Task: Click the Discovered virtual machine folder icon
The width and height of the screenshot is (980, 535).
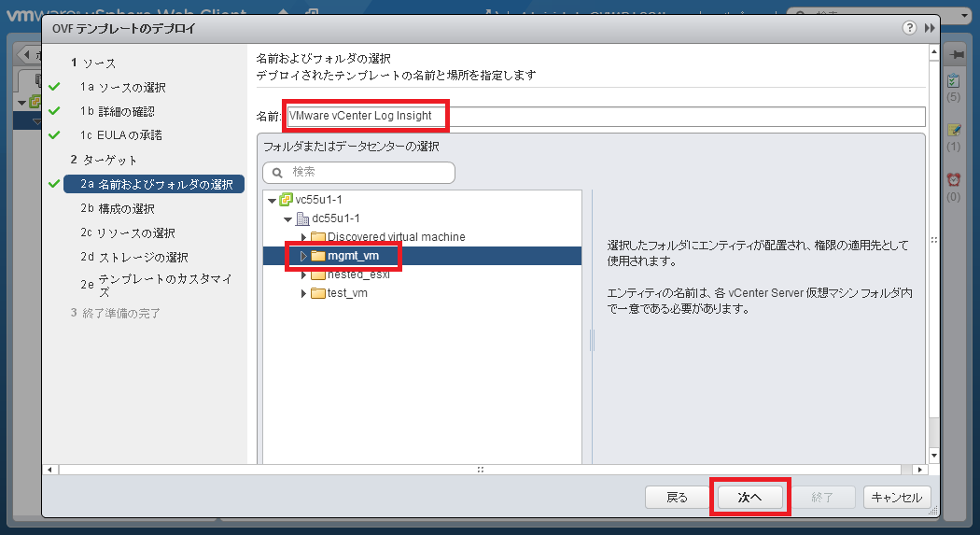Action: pyautogui.click(x=318, y=237)
